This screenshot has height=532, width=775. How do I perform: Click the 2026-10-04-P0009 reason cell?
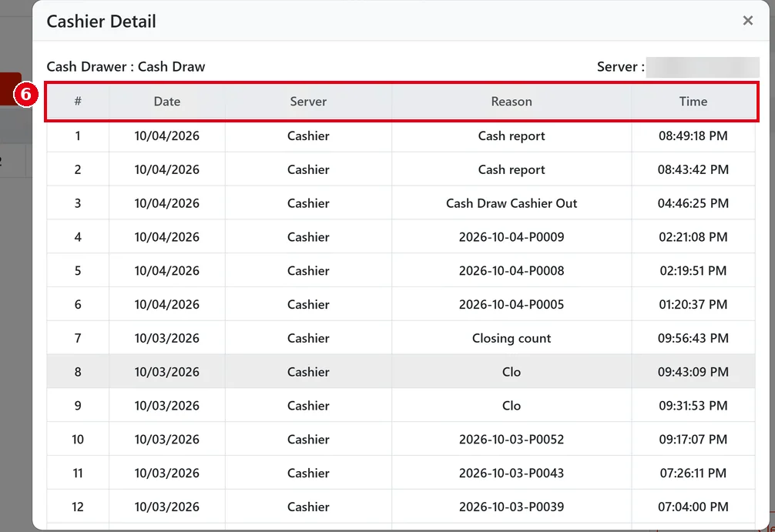coord(512,236)
